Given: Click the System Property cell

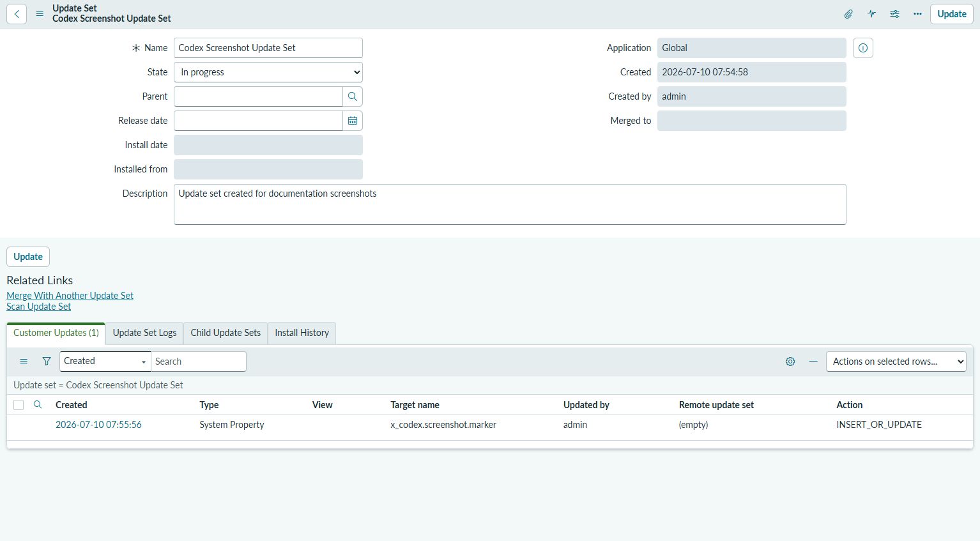Looking at the screenshot, I should (231, 425).
